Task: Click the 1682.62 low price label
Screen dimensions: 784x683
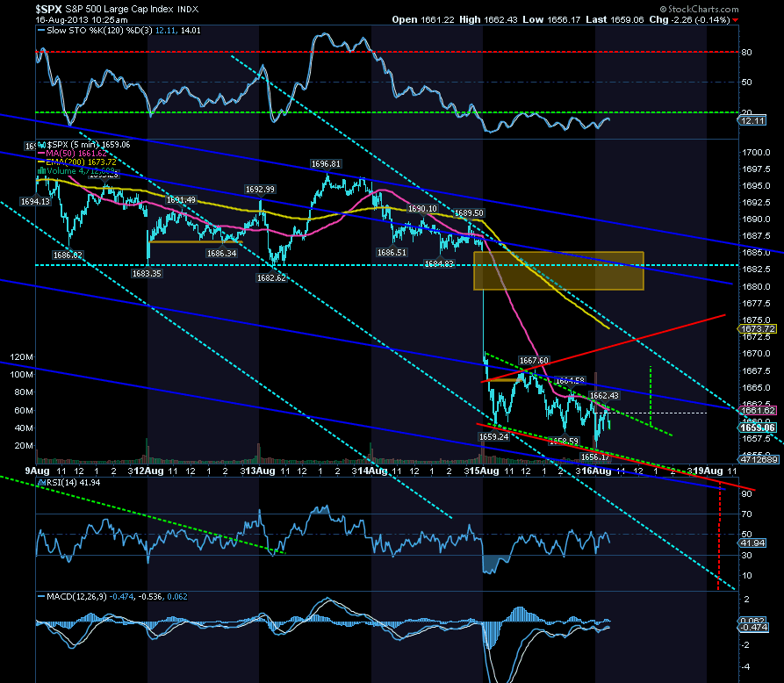Action: [x=271, y=277]
